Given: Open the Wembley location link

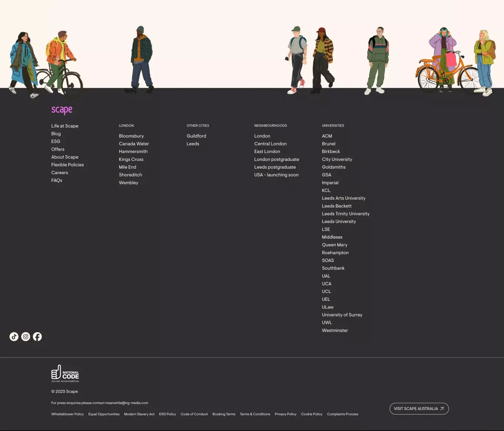Looking at the screenshot, I should (129, 182).
